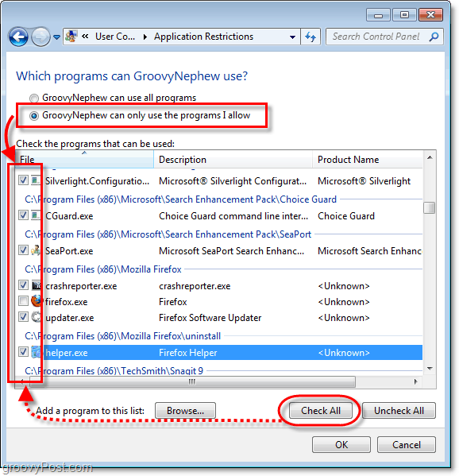Select the firefox.exe file name
The height and width of the screenshot is (476, 459).
(x=67, y=302)
